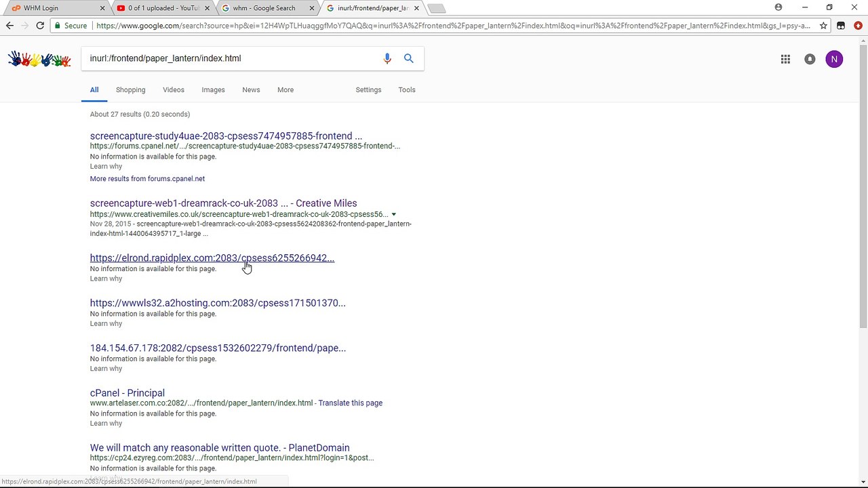Open the PlanetDomain written quote result
Viewport: 868px width, 488px height.
(x=220, y=448)
